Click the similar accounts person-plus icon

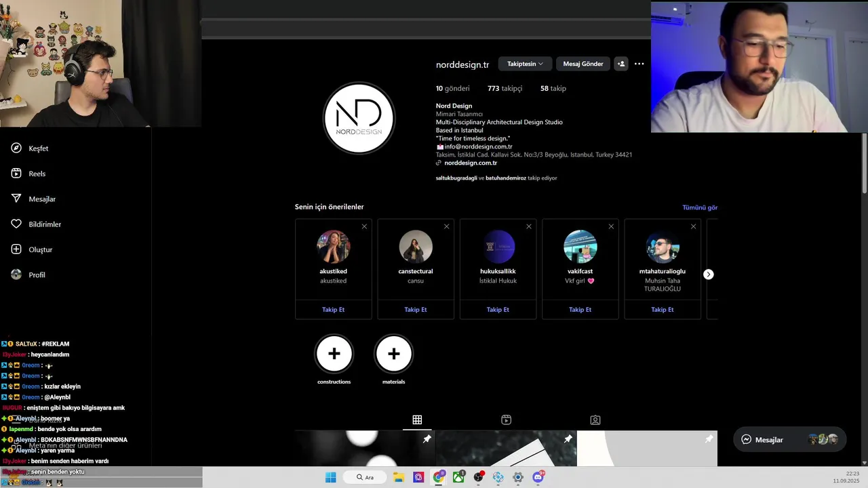point(620,64)
